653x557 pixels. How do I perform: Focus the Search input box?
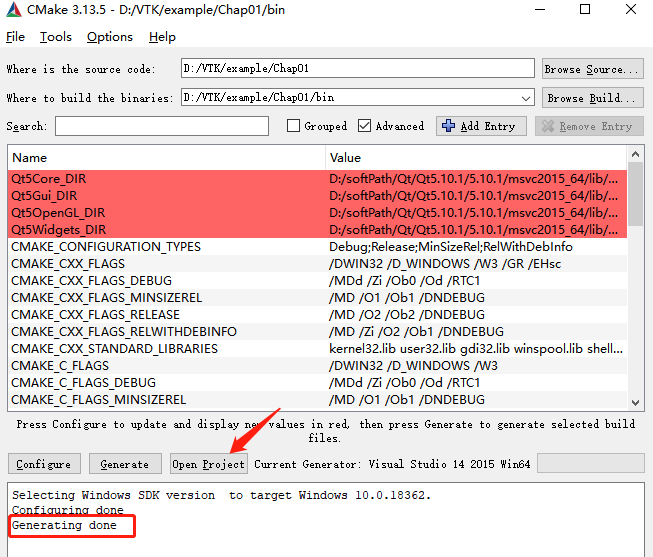click(x=162, y=126)
